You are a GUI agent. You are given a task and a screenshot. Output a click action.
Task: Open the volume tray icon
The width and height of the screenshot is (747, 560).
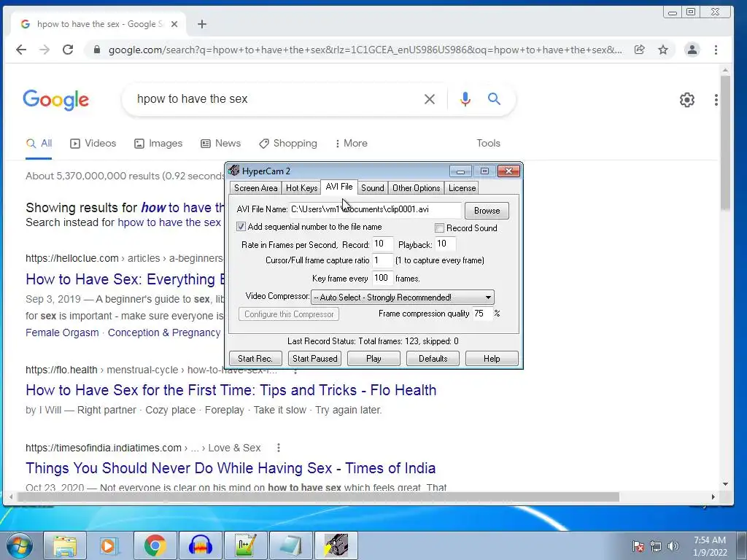(673, 546)
